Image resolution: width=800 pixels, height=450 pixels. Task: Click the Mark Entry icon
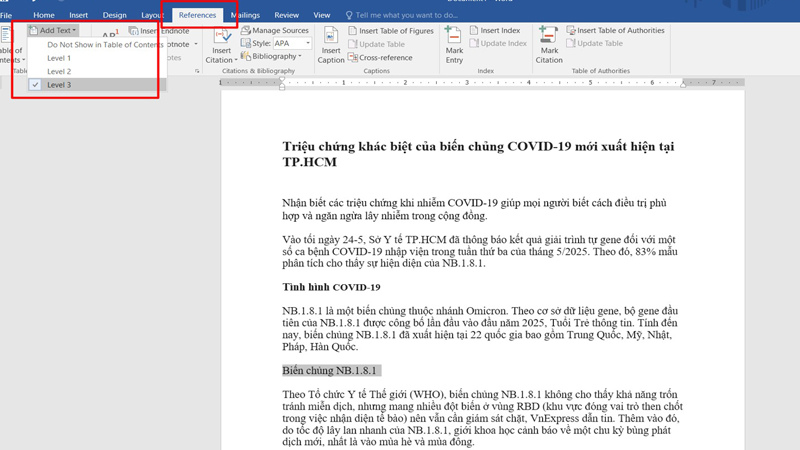pyautogui.click(x=453, y=36)
